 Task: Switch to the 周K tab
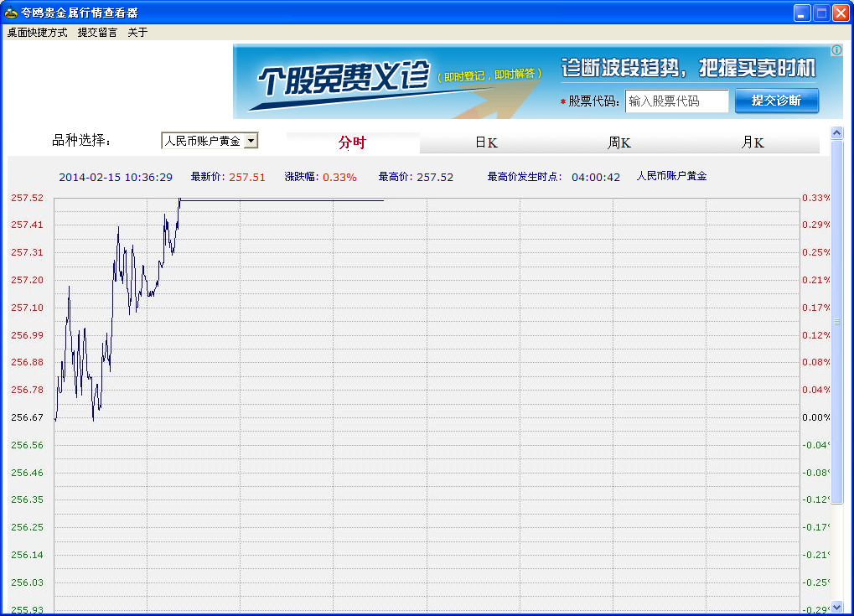619,142
